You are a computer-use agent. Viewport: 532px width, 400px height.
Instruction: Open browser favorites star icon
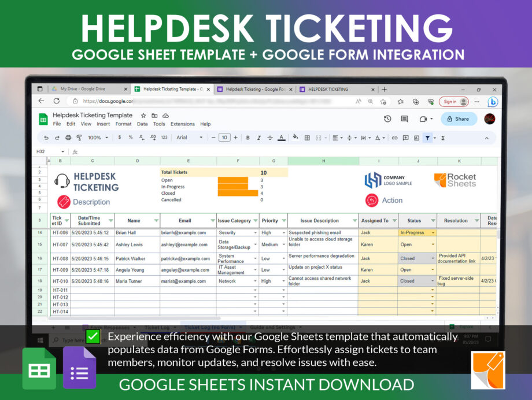click(x=401, y=101)
